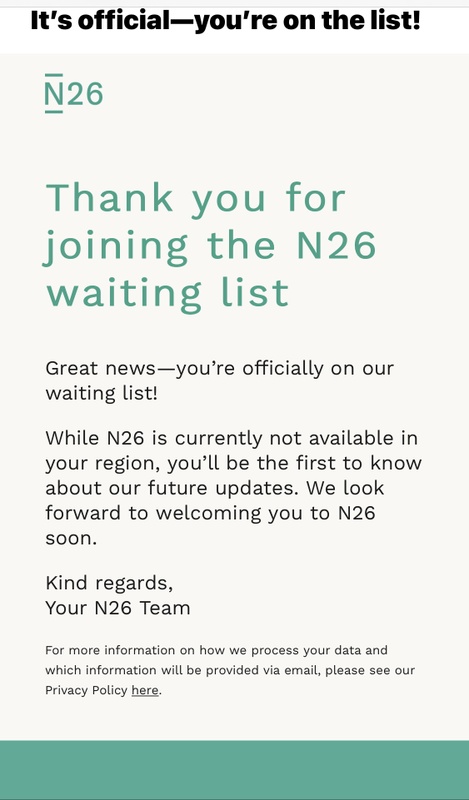Click the 'joining the N26' heading line
The width and height of the screenshot is (469, 800).
coord(210,246)
